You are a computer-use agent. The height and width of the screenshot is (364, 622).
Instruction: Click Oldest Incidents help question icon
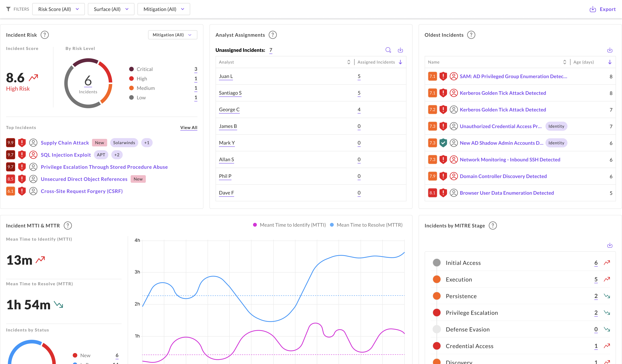tap(471, 35)
